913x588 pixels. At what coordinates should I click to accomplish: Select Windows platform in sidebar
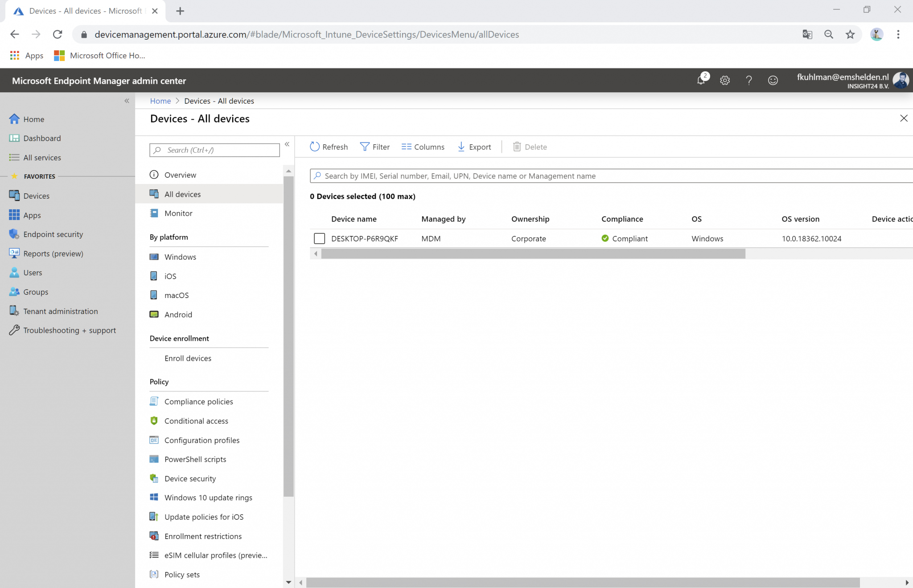point(180,257)
